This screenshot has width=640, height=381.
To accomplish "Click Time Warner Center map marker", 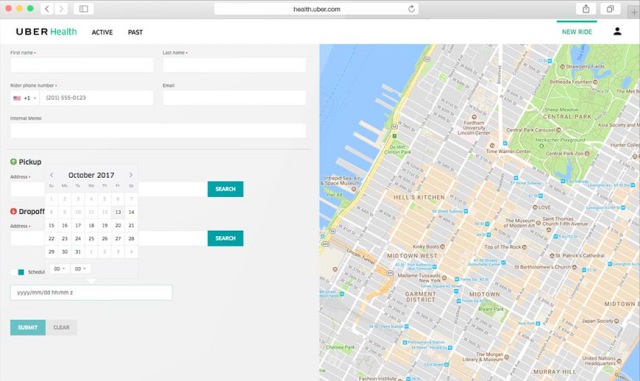I will [x=492, y=145].
